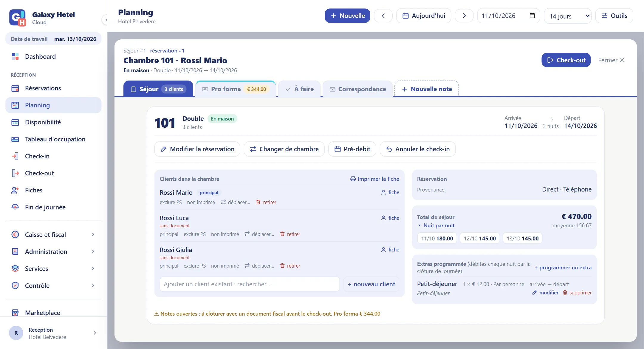Open Check-out in the sidebar menu
This screenshot has width=644, height=349.
pyautogui.click(x=53, y=173)
